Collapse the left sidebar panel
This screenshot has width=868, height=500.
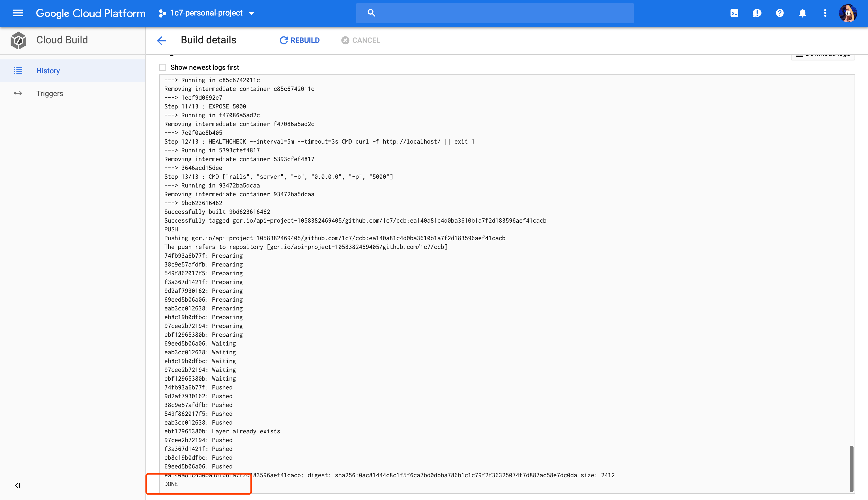(18, 485)
